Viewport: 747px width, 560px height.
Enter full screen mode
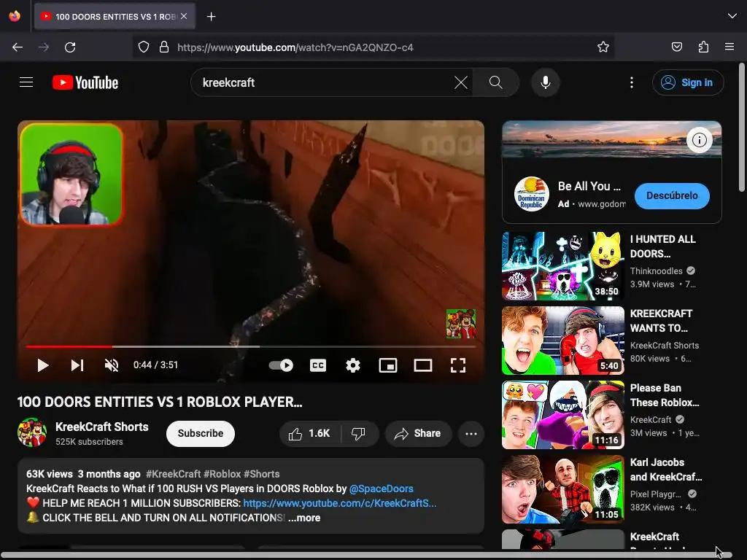tap(458, 365)
